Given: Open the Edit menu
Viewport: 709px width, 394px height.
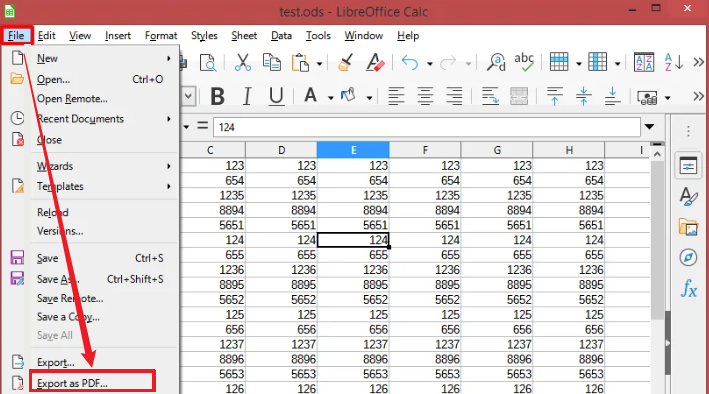Looking at the screenshot, I should click(x=47, y=35).
